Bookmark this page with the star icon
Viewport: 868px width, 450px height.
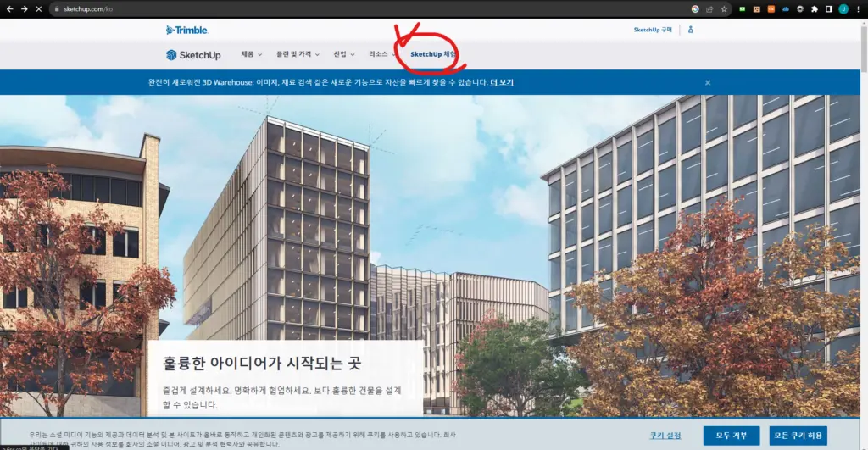tap(724, 8)
